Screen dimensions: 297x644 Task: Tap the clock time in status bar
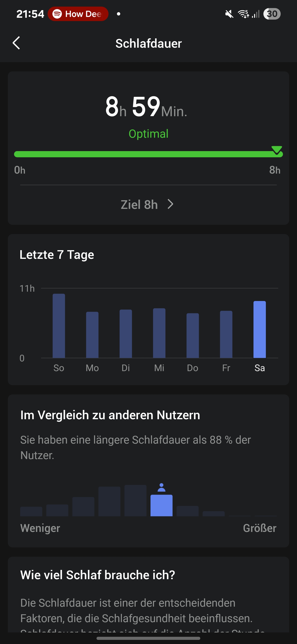30,14
